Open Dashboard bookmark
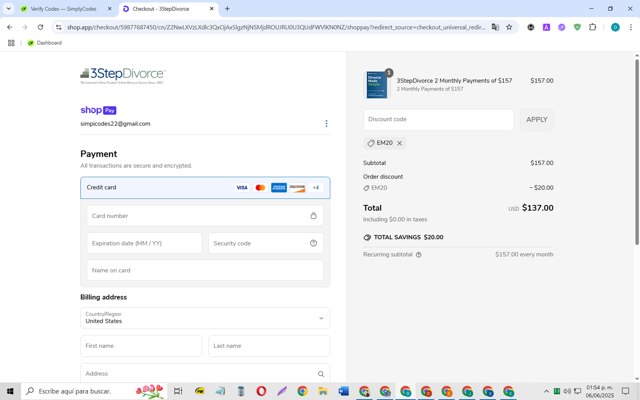Image resolution: width=640 pixels, height=400 pixels. tap(44, 43)
